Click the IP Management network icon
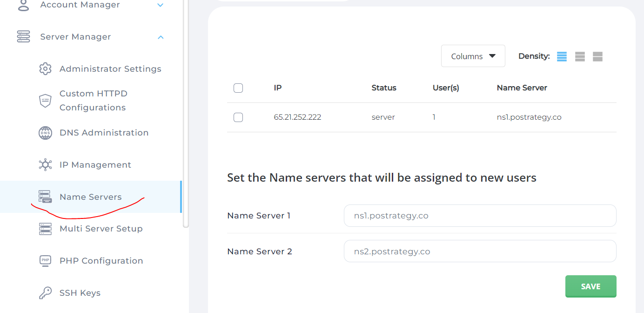The image size is (644, 313). [x=45, y=164]
